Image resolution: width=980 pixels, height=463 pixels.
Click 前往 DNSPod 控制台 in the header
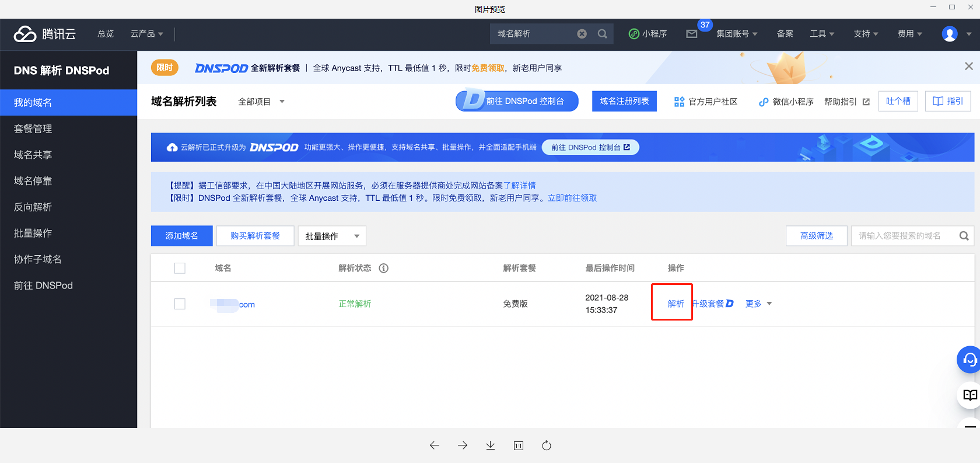click(x=517, y=101)
